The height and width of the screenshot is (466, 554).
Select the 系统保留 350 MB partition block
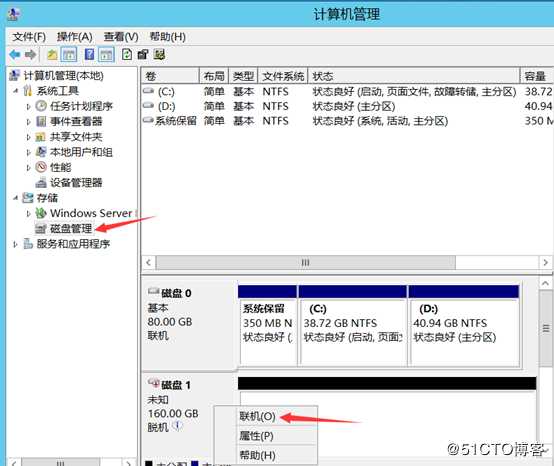[267, 325]
